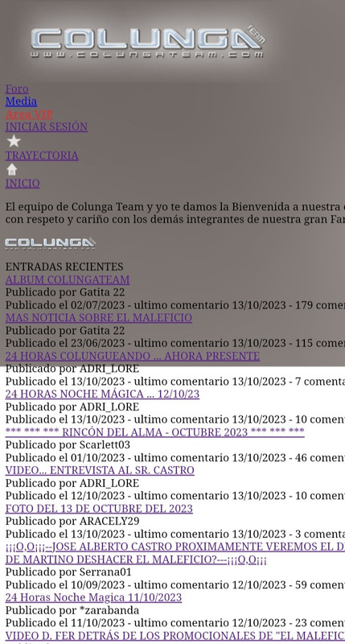The height and width of the screenshot is (644, 345).
Task: Open the ALBUM COLUNGATEAM post
Action: (x=68, y=279)
